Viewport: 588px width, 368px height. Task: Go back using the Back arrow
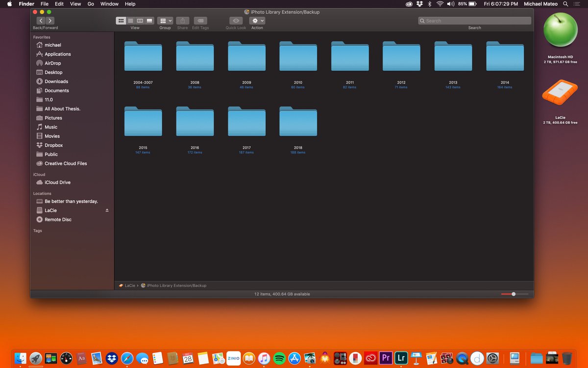click(41, 21)
